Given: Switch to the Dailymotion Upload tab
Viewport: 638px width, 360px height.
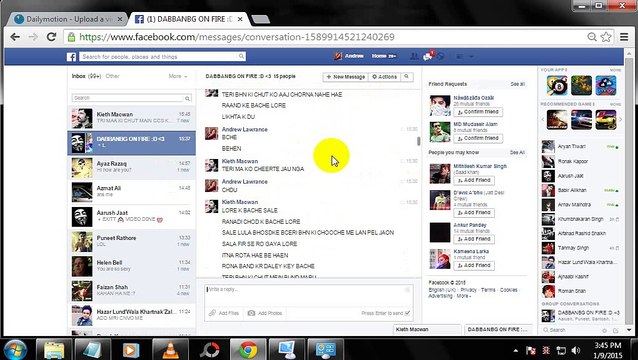Looking at the screenshot, I should pos(68,19).
